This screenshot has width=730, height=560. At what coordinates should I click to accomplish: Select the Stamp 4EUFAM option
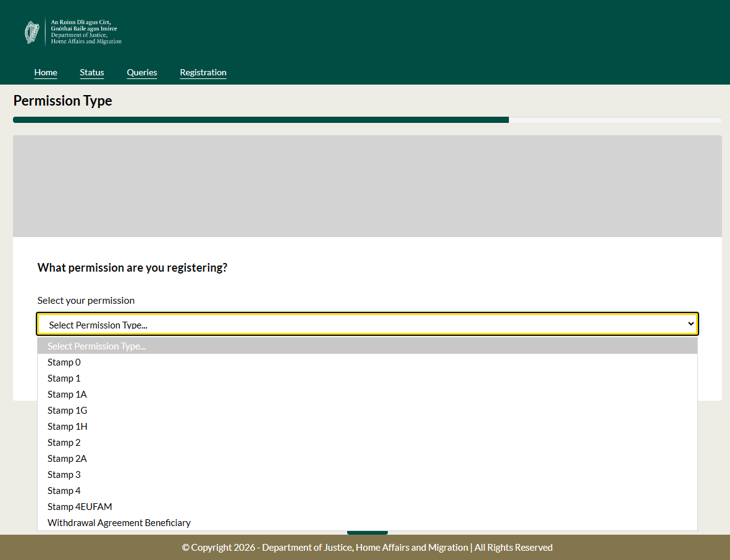[x=367, y=506]
